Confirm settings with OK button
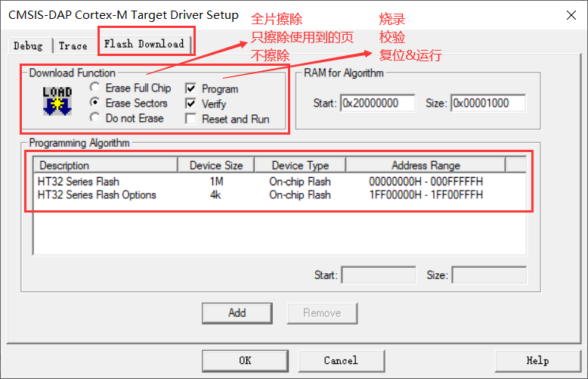 click(x=245, y=360)
